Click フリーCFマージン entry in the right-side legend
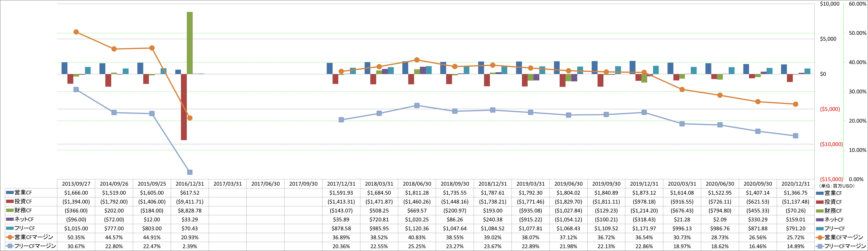 [841, 246]
